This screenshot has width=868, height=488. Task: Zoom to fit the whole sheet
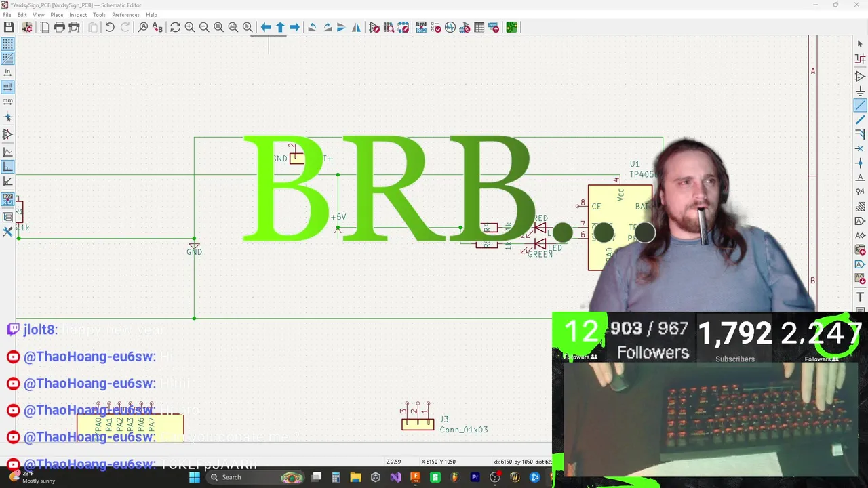coord(218,27)
